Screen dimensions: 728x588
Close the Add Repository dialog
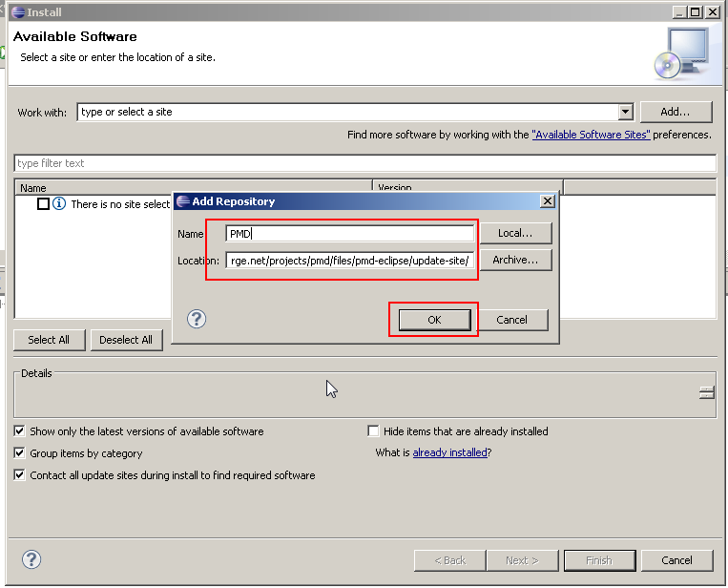(548, 201)
